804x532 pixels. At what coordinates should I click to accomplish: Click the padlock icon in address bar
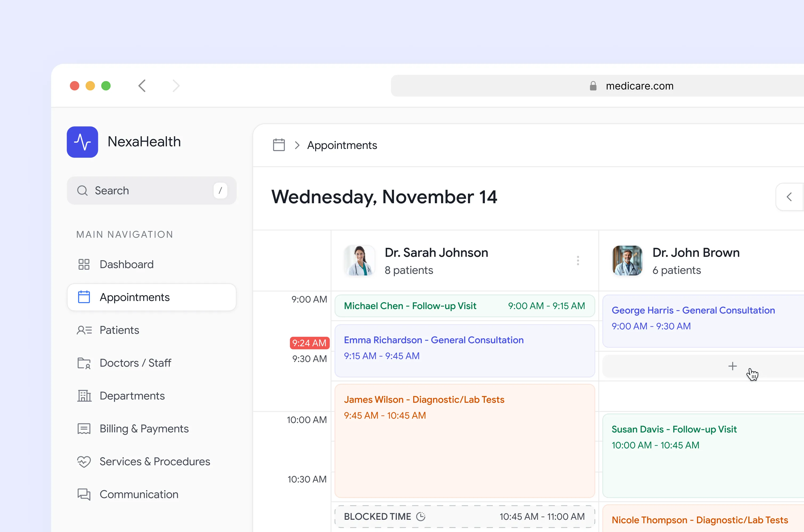click(593, 86)
